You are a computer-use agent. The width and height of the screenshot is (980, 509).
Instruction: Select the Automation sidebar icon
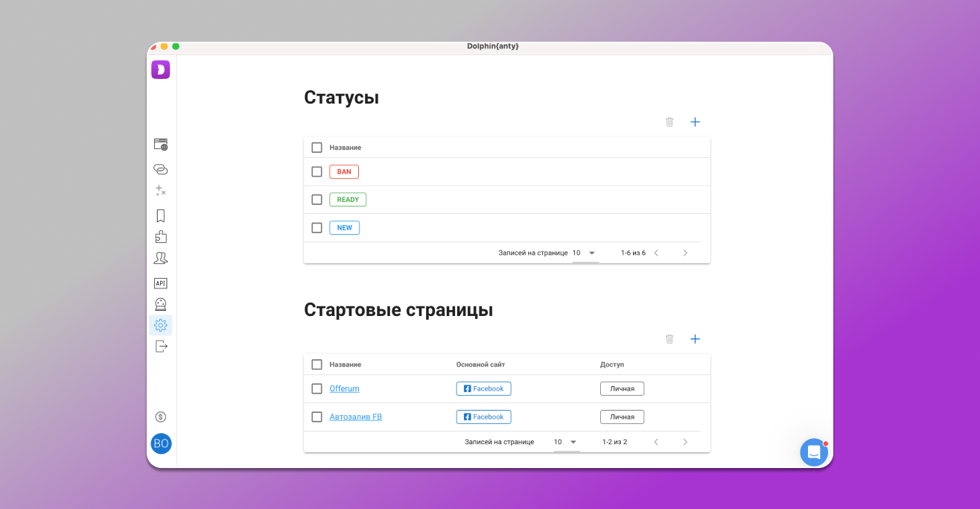point(161,190)
